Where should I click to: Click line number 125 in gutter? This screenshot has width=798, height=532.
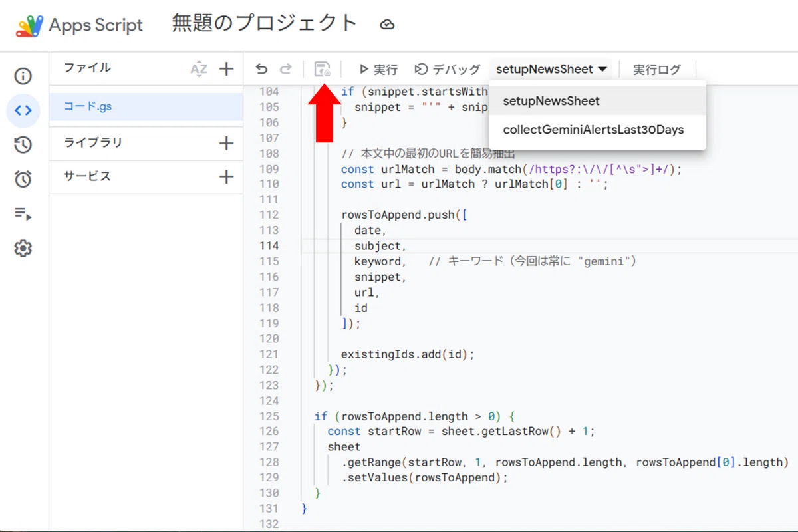(x=269, y=416)
